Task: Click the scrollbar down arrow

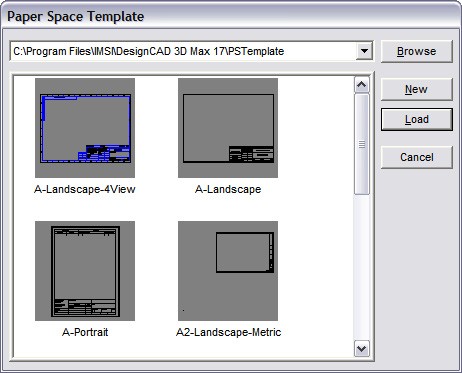Action: point(362,349)
